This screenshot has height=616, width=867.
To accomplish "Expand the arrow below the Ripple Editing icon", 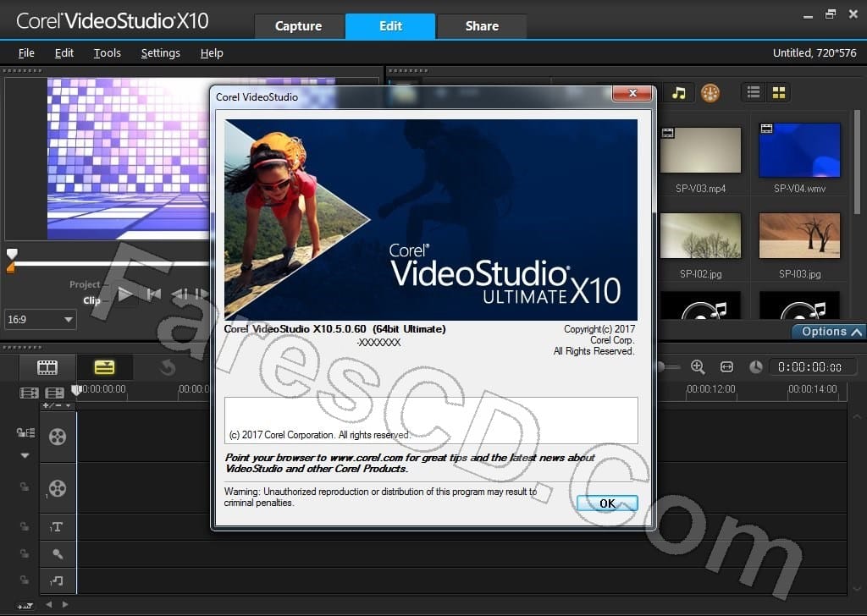I will (x=25, y=456).
